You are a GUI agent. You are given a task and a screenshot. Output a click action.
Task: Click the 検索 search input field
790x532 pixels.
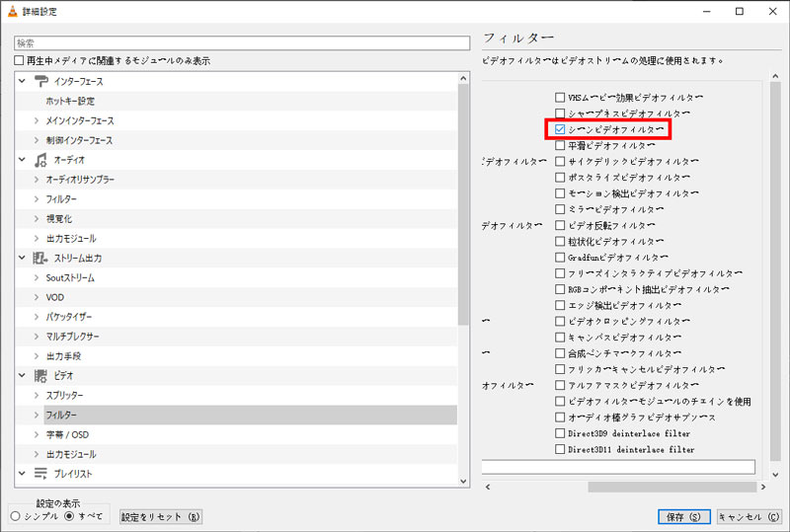242,43
